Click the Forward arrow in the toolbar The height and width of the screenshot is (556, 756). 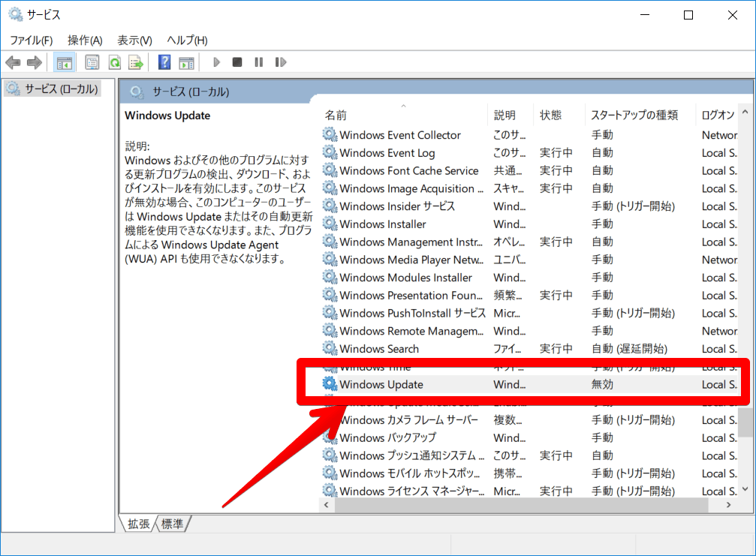pyautogui.click(x=34, y=62)
